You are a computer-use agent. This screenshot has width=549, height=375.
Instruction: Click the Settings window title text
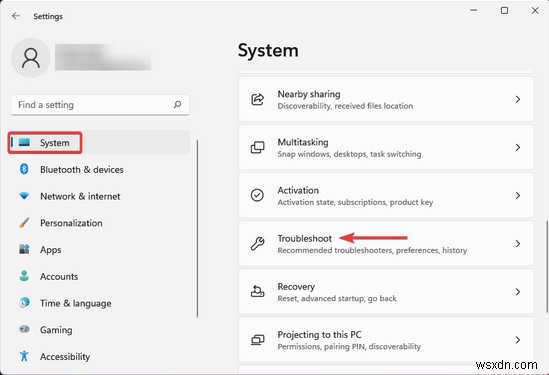point(48,16)
